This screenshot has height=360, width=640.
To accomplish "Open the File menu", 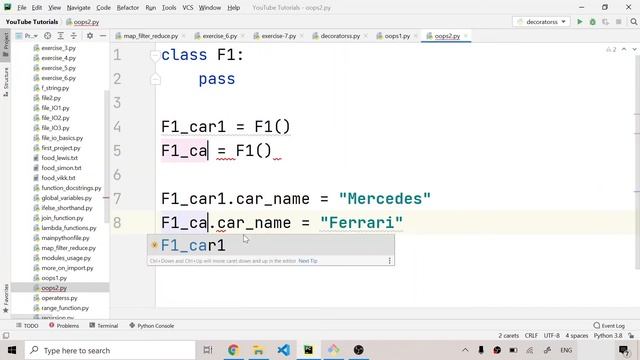I will tap(22, 7).
